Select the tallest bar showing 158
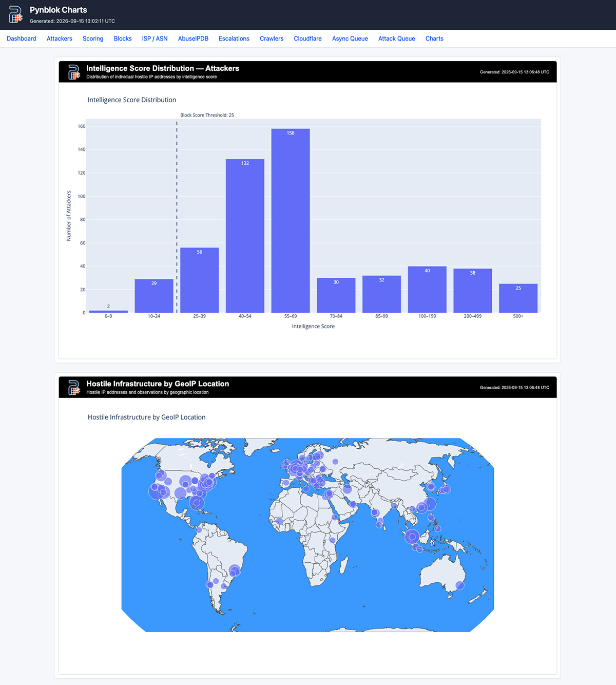The width and height of the screenshot is (616, 685). pos(291,221)
